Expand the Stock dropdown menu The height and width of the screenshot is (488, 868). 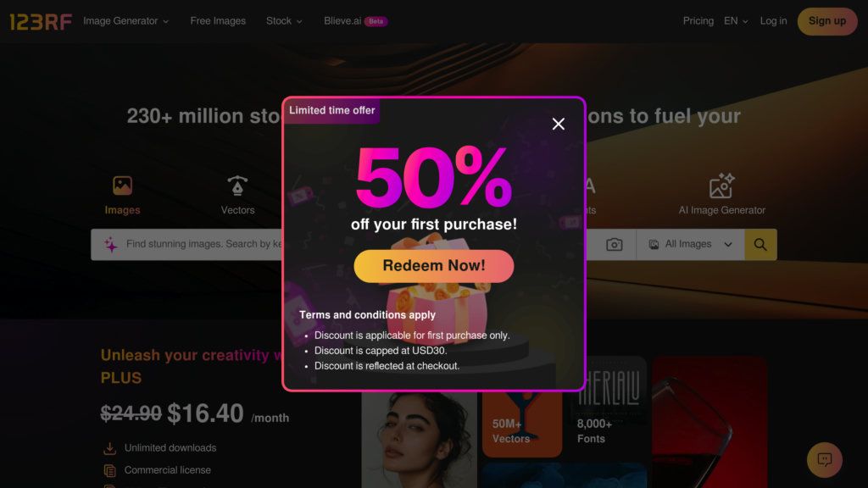point(284,21)
